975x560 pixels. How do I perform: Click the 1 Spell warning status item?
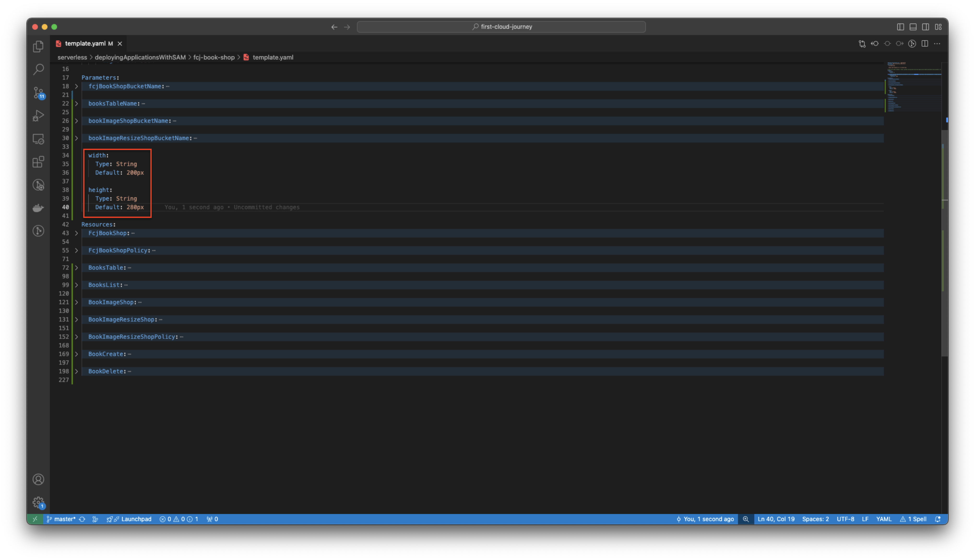914,519
